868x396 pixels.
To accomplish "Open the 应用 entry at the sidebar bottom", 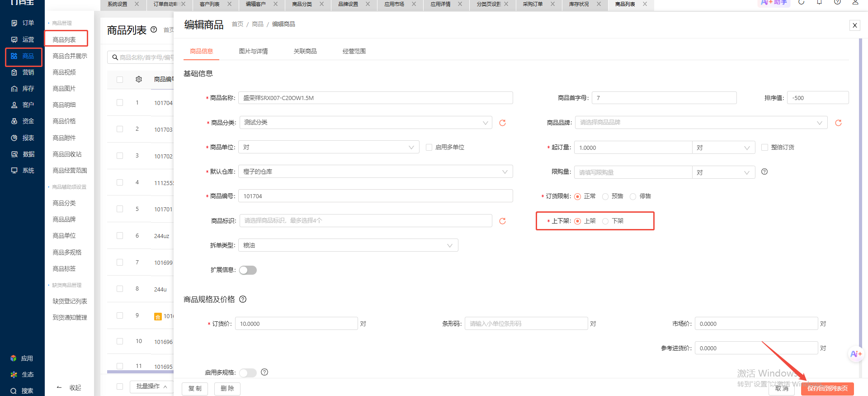I will tap(22, 358).
